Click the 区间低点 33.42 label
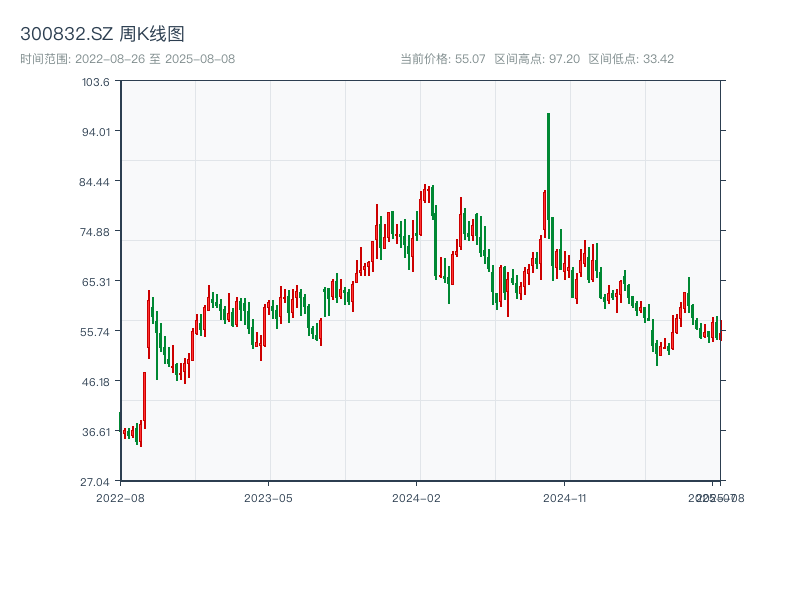 [x=631, y=59]
